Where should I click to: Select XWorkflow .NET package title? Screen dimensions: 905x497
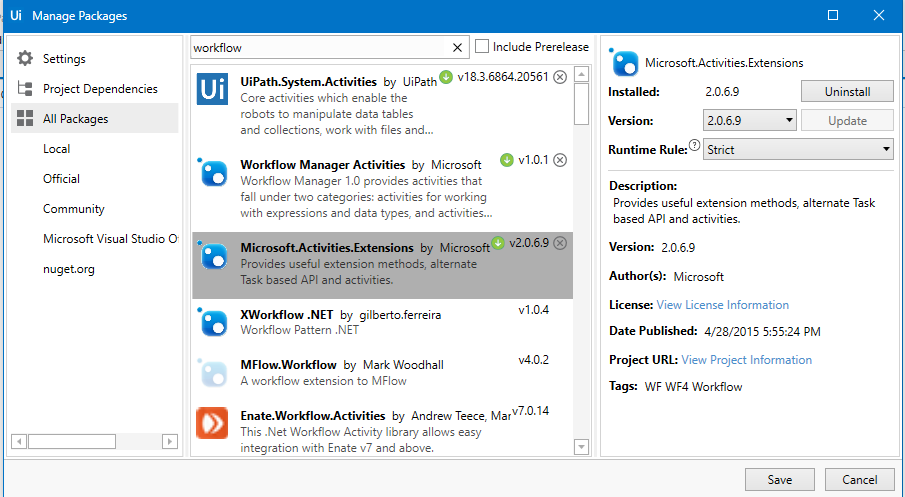286,315
